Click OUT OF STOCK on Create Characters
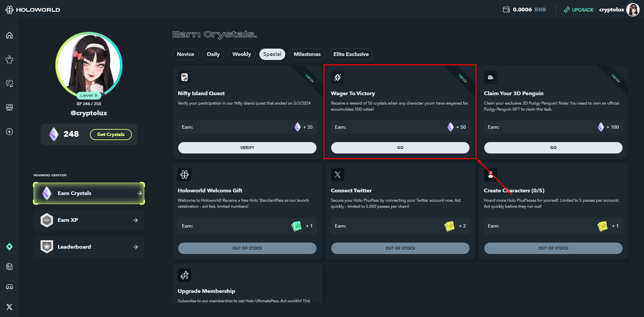 tap(553, 248)
